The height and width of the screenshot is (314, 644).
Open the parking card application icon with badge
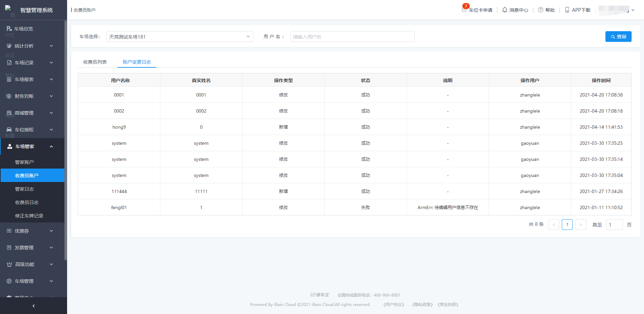(465, 9)
